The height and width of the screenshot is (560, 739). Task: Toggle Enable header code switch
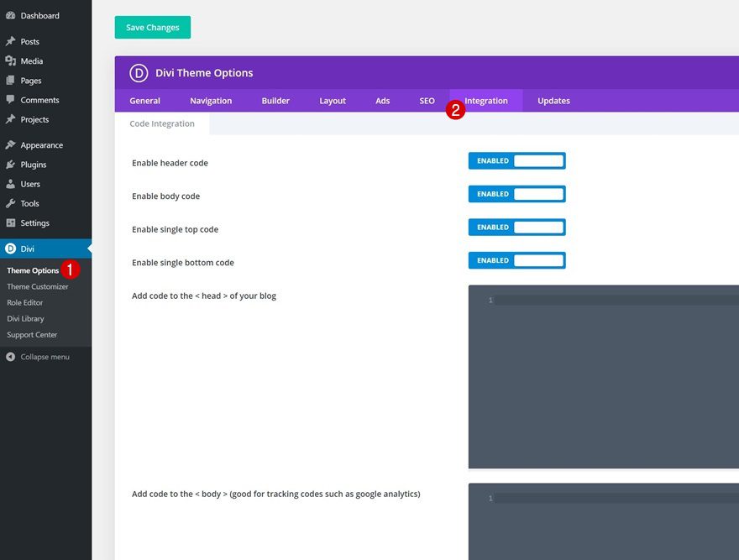[517, 160]
